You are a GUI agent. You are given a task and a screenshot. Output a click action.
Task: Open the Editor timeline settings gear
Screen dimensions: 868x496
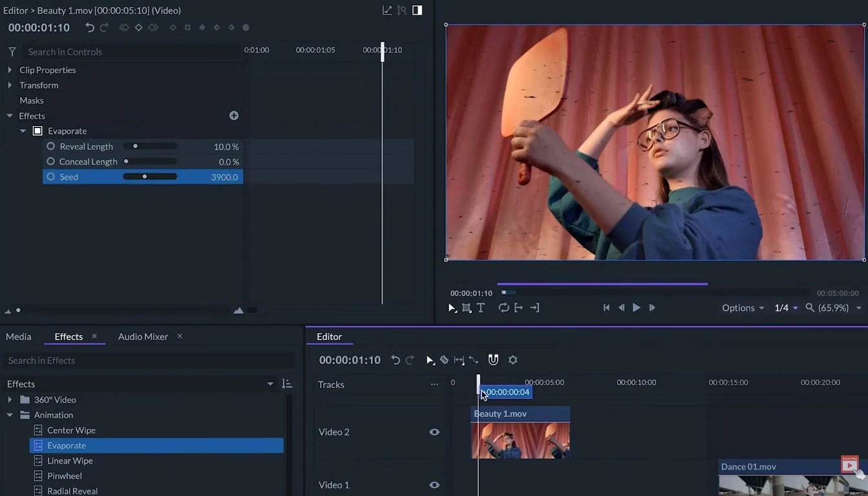point(513,360)
